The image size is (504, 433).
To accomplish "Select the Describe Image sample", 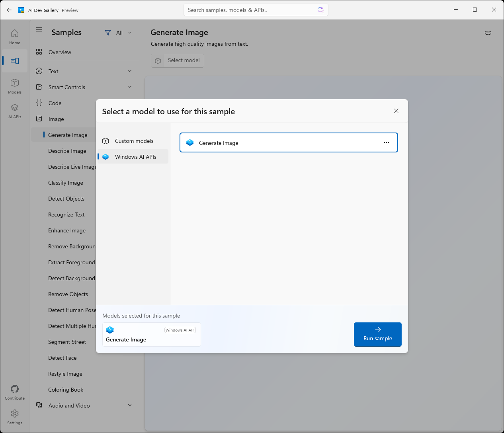I will click(67, 151).
